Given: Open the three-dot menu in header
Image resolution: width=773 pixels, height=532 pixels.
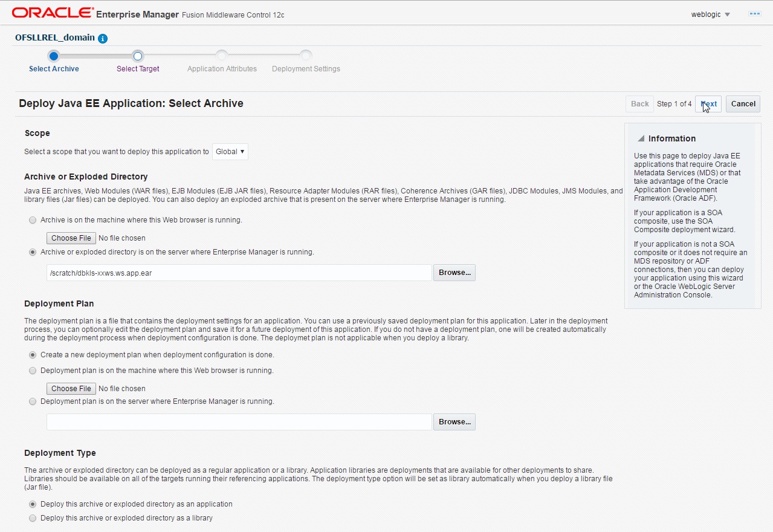Looking at the screenshot, I should [x=754, y=13].
